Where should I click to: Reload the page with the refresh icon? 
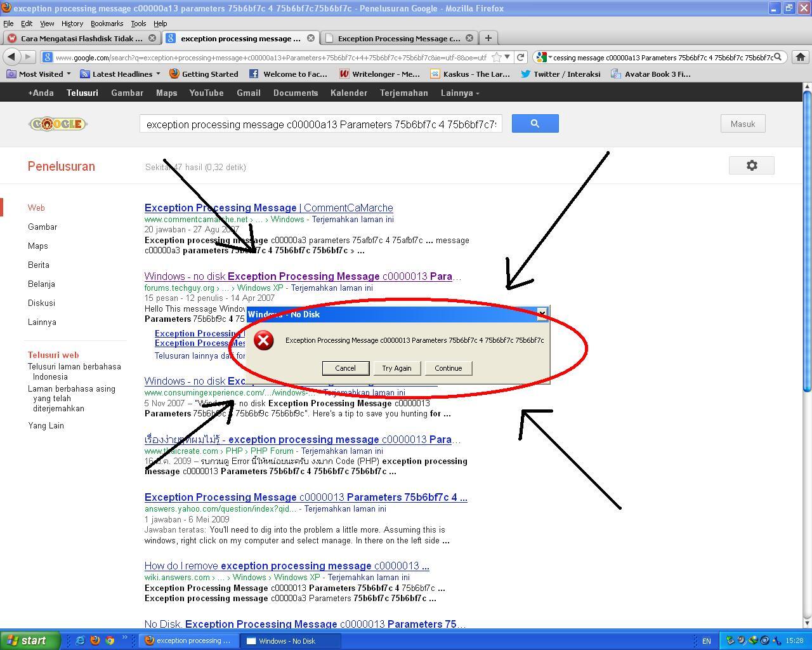click(x=521, y=57)
